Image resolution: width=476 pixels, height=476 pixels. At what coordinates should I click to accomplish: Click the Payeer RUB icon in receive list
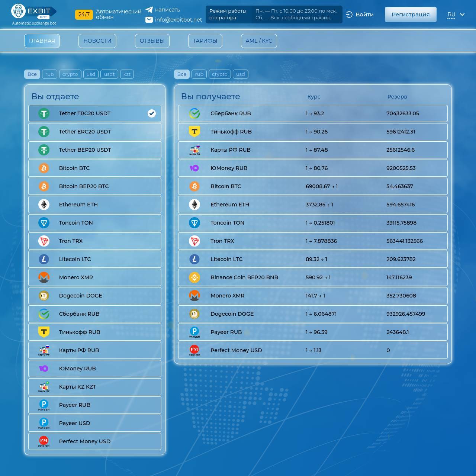tap(194, 332)
